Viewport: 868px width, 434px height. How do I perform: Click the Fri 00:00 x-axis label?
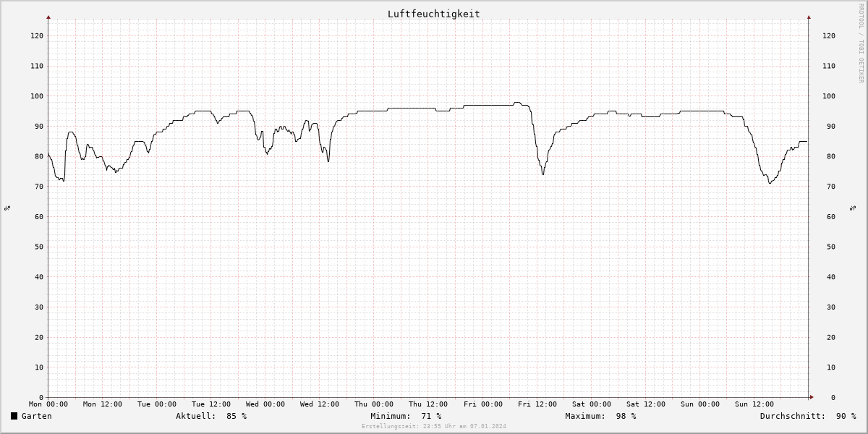pos(482,404)
